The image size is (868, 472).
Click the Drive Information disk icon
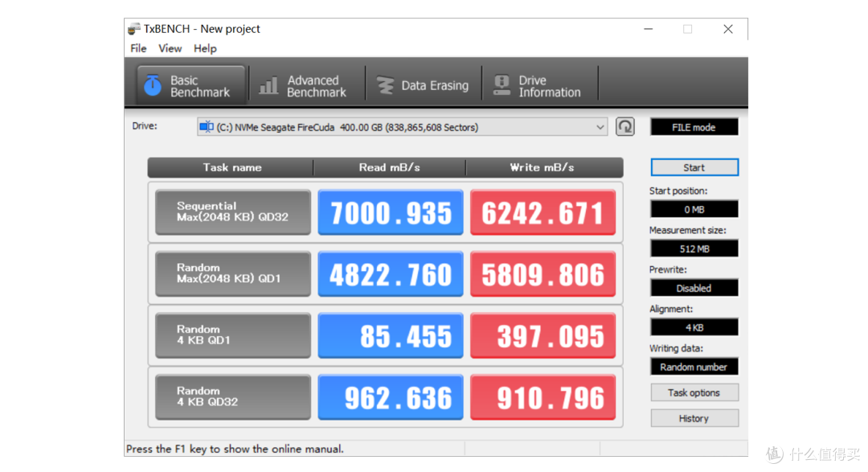[x=502, y=85]
